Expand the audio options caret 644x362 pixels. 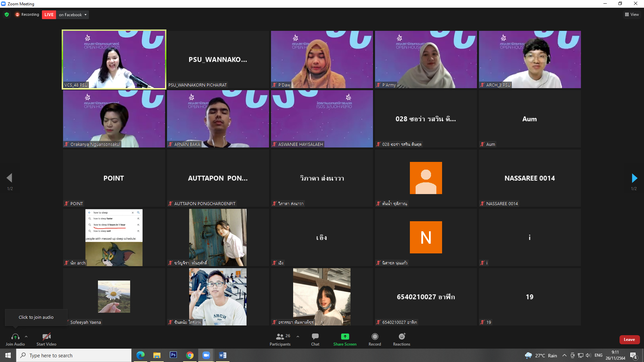[26, 337]
